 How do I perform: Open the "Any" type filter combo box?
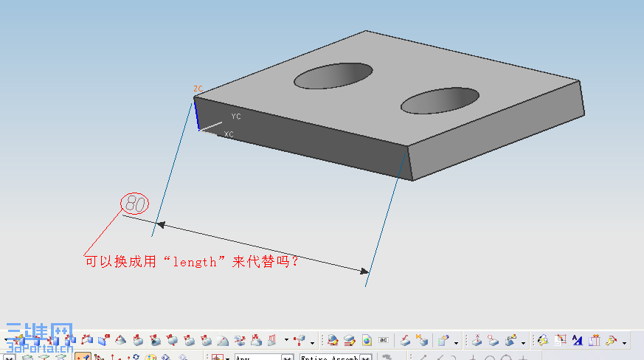coord(264,357)
